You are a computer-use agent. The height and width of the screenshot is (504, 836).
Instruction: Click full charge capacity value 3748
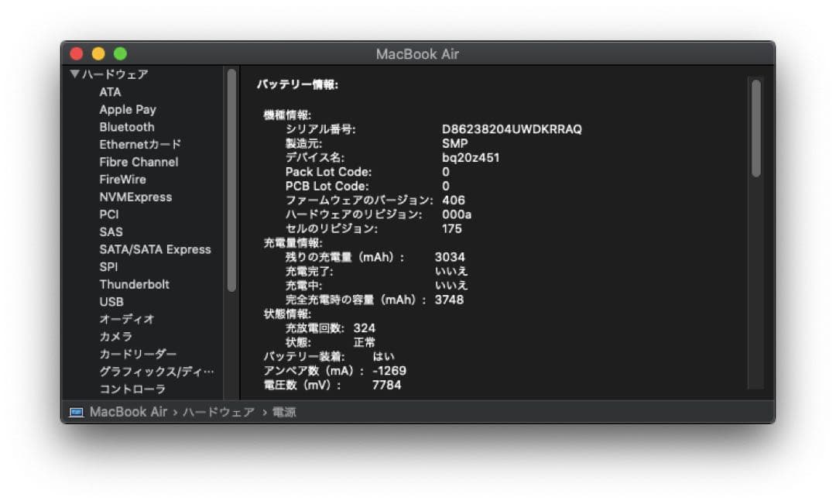pyautogui.click(x=449, y=300)
